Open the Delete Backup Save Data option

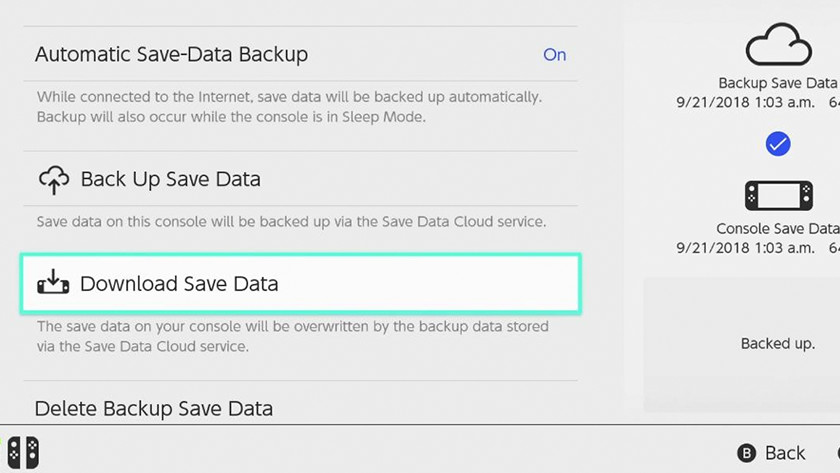(x=153, y=408)
